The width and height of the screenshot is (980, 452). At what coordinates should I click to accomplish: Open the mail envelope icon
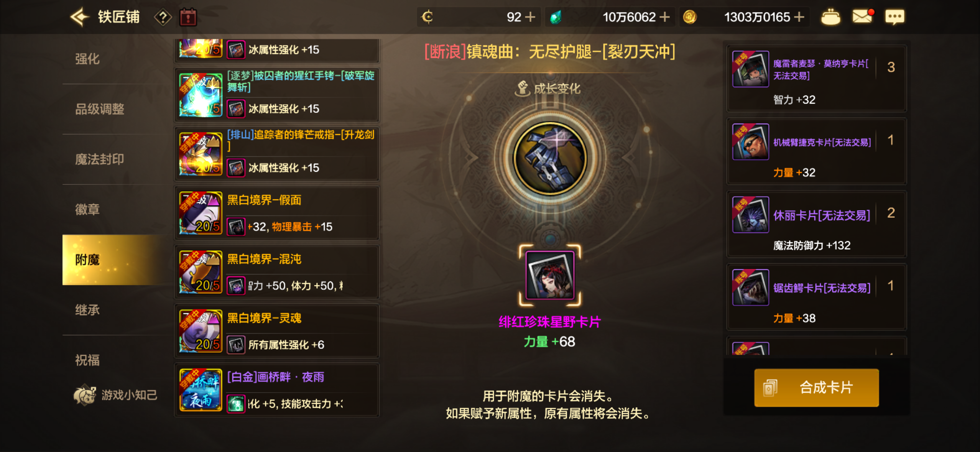point(863,16)
